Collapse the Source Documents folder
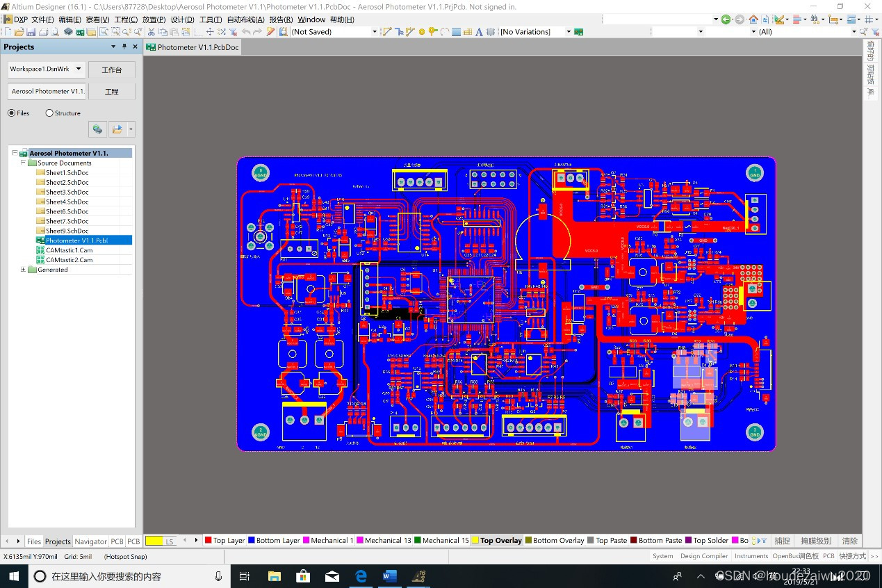This screenshot has width=882, height=588. [x=23, y=163]
